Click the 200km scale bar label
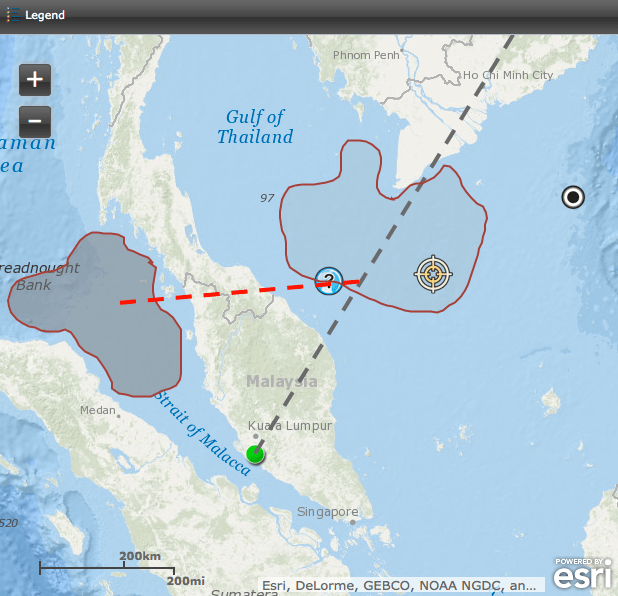The width and height of the screenshot is (618, 596). point(140,556)
